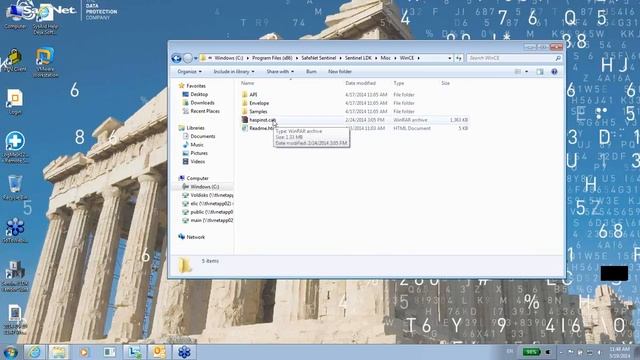Open the Documents library
Image resolution: width=640 pixels, height=360 pixels.
click(202, 136)
